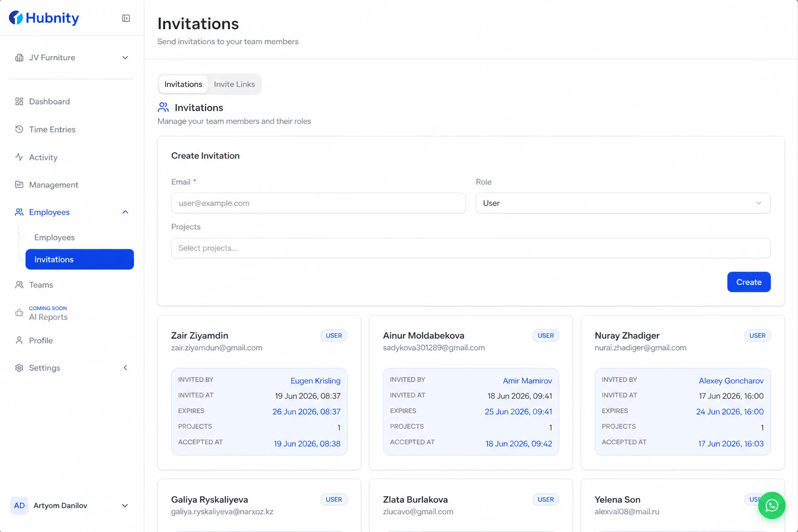Click the AD user avatar

[x=19, y=506]
